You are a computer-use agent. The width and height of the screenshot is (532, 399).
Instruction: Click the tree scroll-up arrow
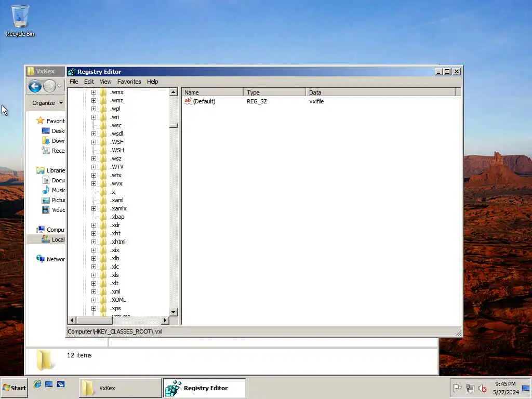[x=174, y=92]
